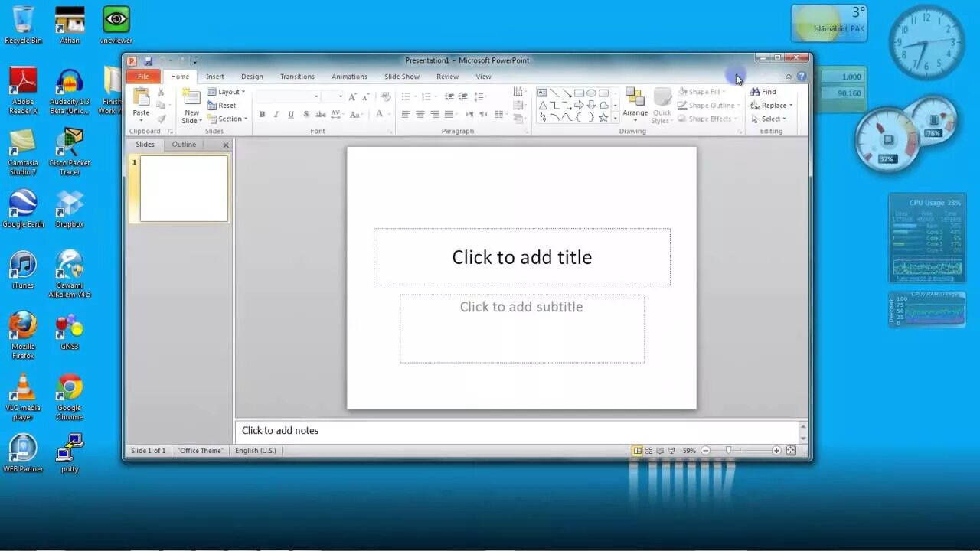Click into the notes pane
The width and height of the screenshot is (980, 551).
tap(517, 431)
